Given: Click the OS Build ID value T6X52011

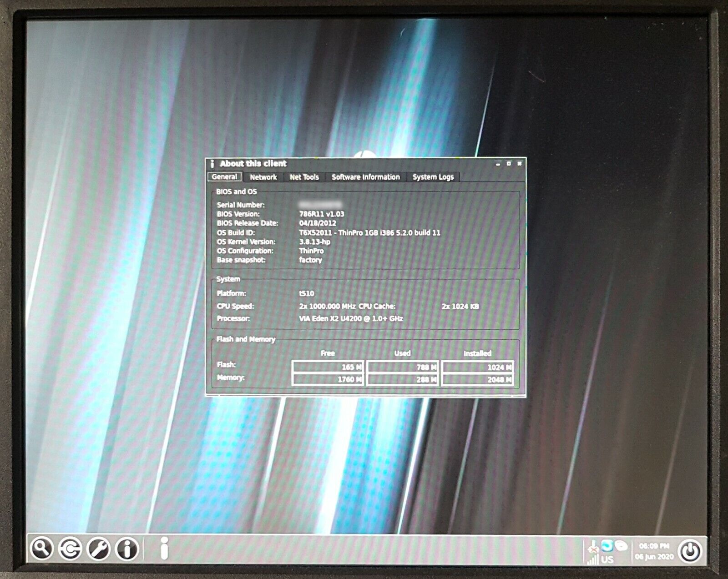Looking at the screenshot, I should pos(369,232).
